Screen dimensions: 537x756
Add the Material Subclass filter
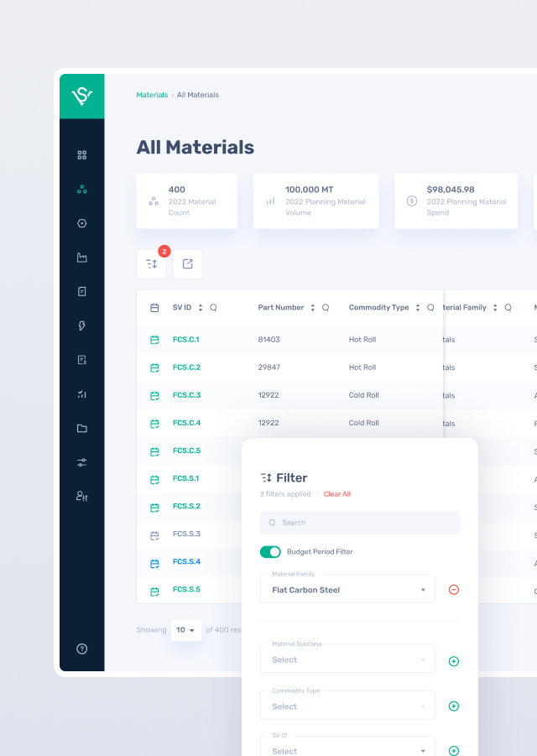click(454, 661)
